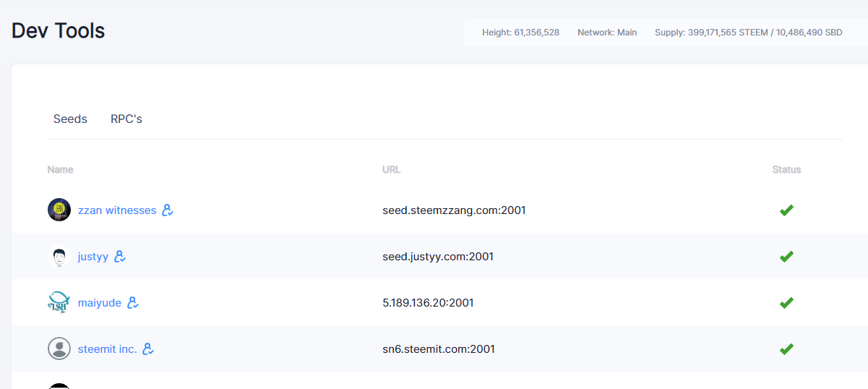
Task: Click the green status checkmark for seed.steemzzang.com
Action: pos(786,210)
